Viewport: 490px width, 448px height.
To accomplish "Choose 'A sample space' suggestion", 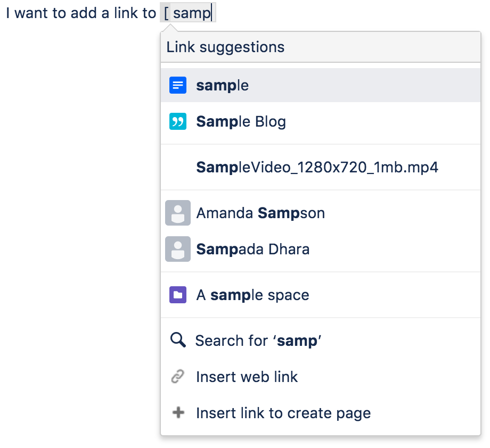I will [321, 295].
